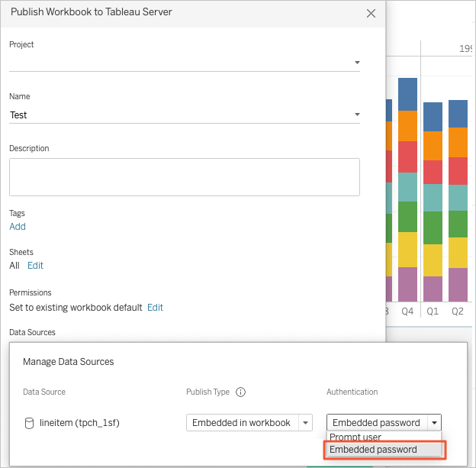Click the purple Q4 bar segment
476x468 pixels.
click(407, 284)
